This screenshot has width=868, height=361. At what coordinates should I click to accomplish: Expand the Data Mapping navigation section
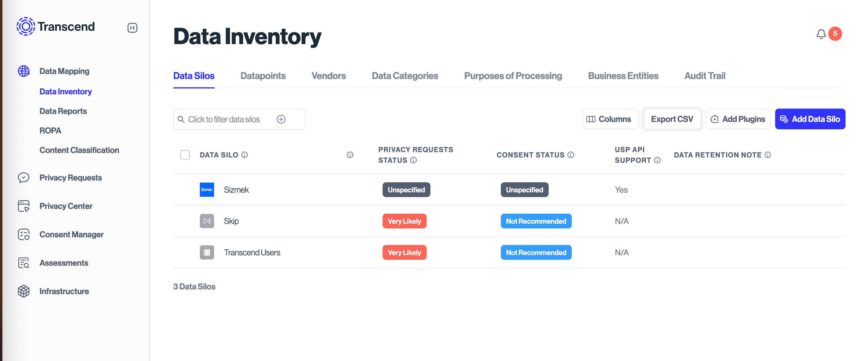tap(64, 71)
